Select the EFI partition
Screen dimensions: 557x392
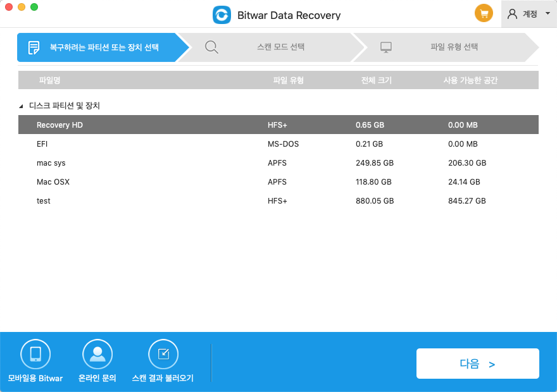tap(278, 144)
